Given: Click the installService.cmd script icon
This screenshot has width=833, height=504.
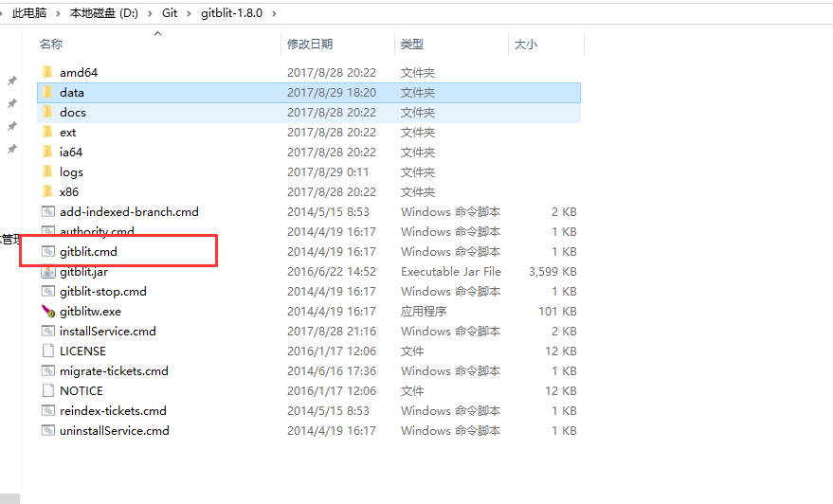Looking at the screenshot, I should tap(47, 332).
